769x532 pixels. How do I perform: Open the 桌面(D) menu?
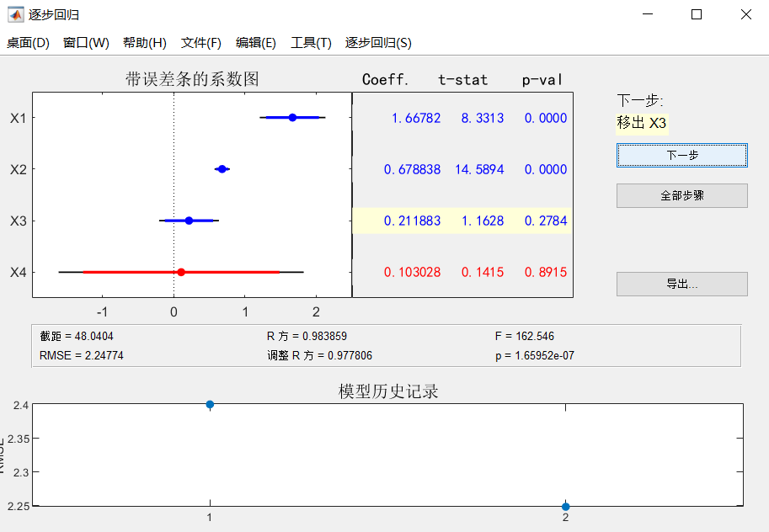[x=28, y=43]
